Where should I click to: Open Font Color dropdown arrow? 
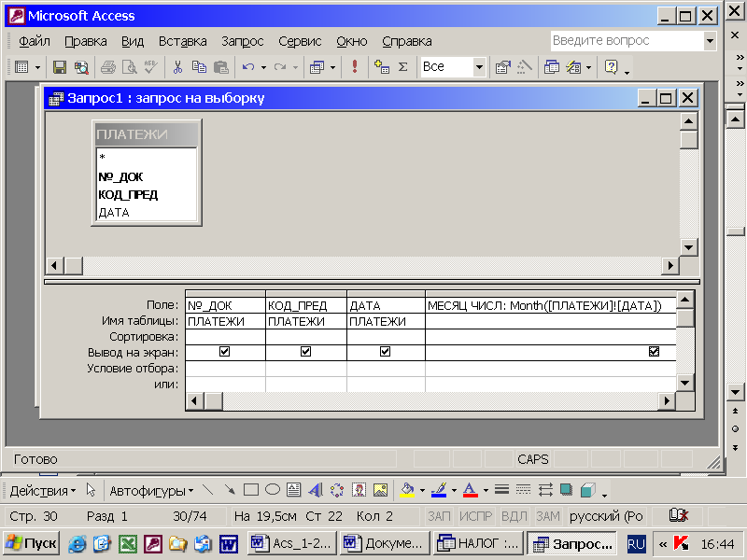486,491
